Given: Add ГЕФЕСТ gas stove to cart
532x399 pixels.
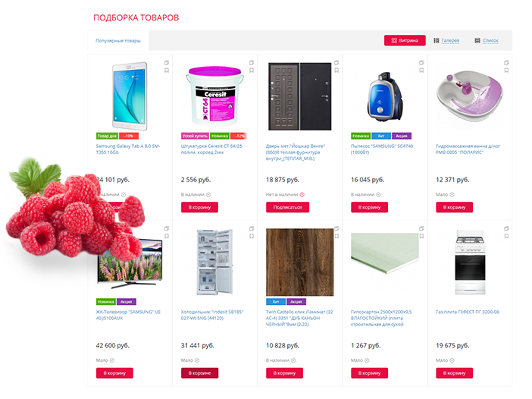Looking at the screenshot, I should (x=454, y=373).
